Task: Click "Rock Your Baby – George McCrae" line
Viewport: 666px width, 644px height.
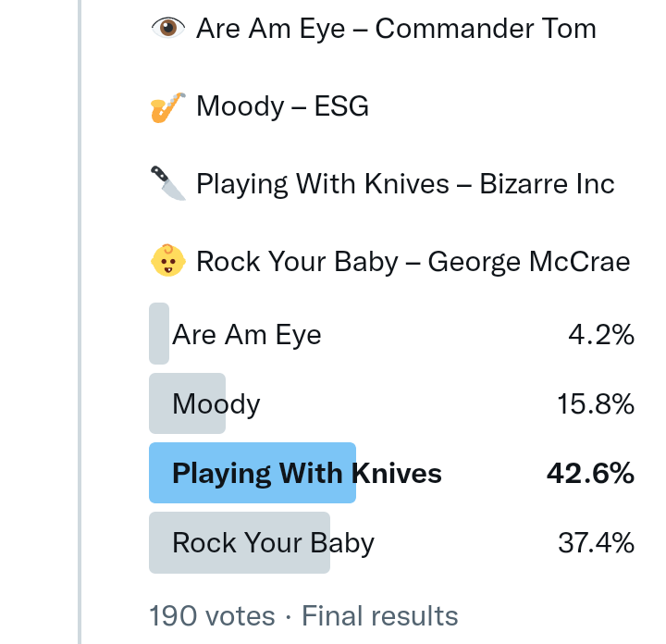Action: (x=413, y=262)
